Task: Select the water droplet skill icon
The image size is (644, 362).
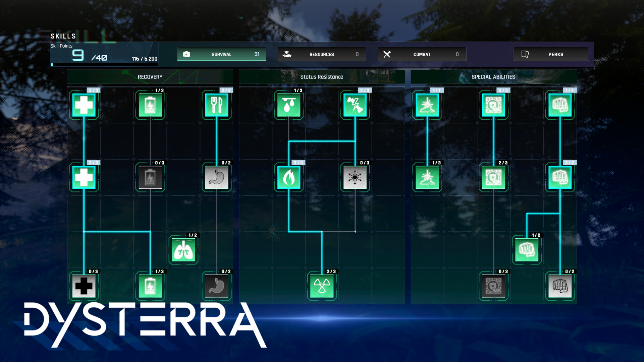Action: (x=288, y=105)
